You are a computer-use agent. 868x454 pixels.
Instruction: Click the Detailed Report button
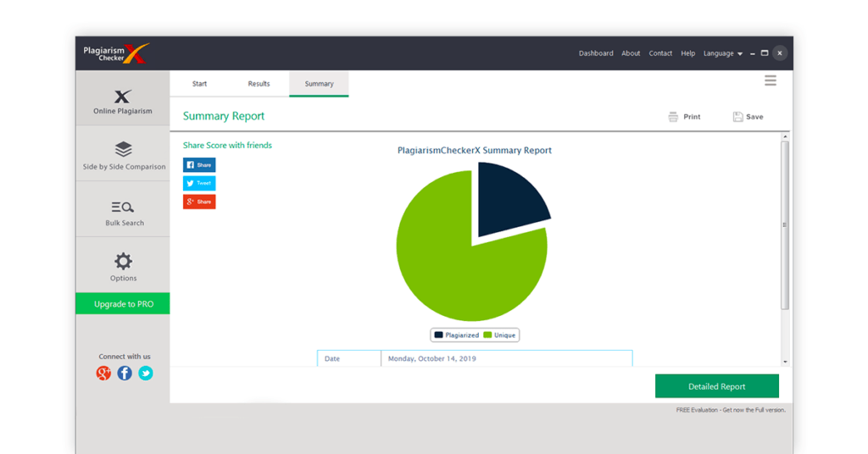[716, 386]
